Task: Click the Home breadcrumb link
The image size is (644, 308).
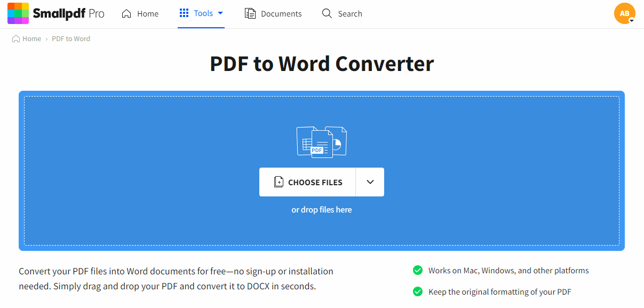Action: (x=31, y=38)
